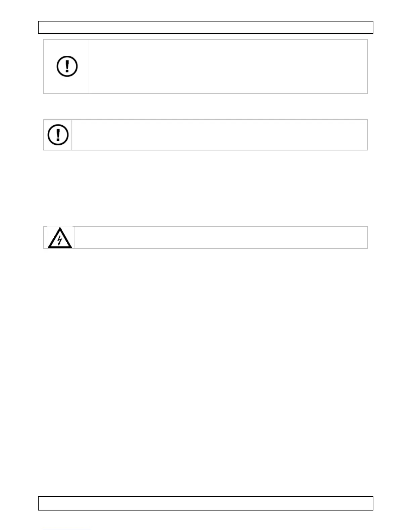The width and height of the screenshot is (411, 532).
Task: Select the electric shock hazard triangle icon
Action: [x=59, y=238]
